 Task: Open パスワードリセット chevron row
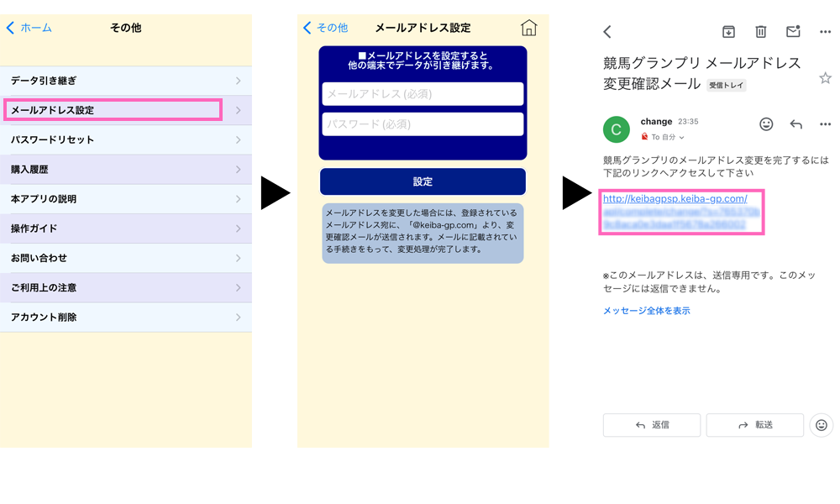[126, 139]
